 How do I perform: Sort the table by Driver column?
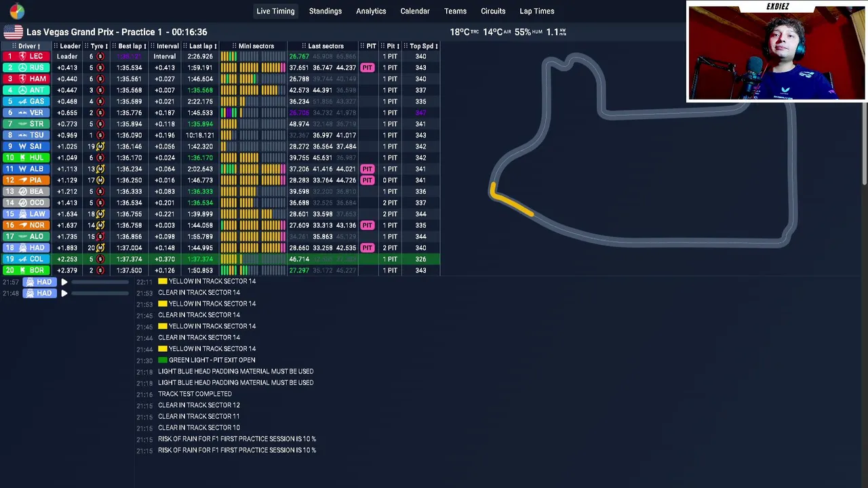[x=29, y=46]
